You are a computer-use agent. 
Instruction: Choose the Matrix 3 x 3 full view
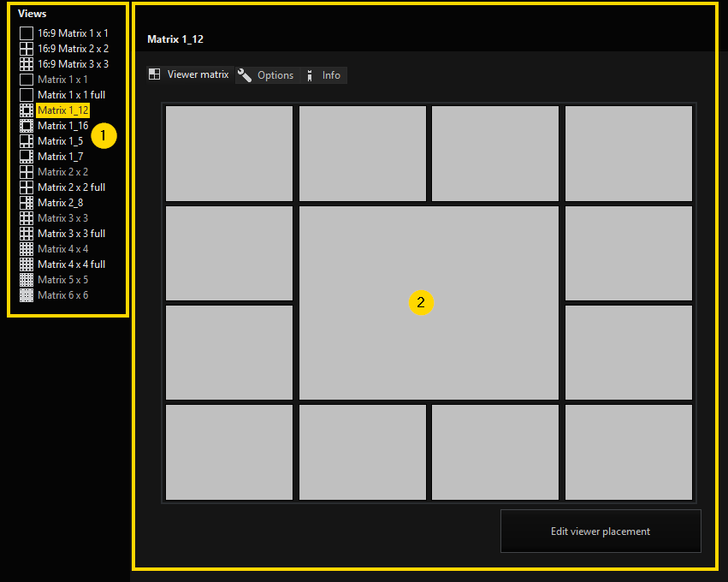click(71, 234)
